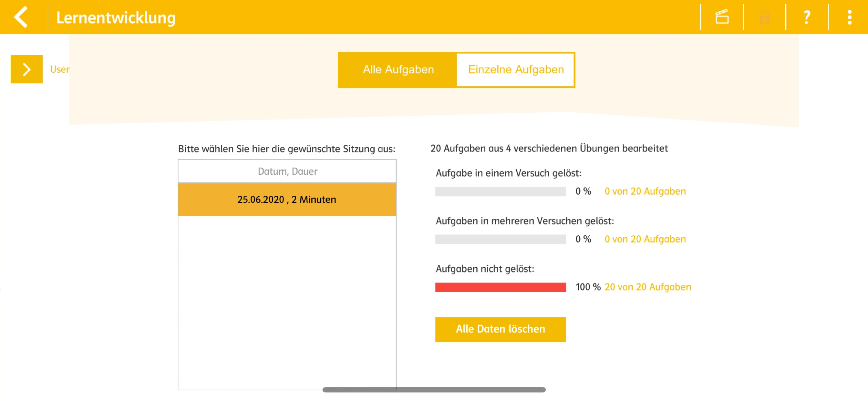
Task: Click the Lernentwicklung title
Action: click(116, 17)
